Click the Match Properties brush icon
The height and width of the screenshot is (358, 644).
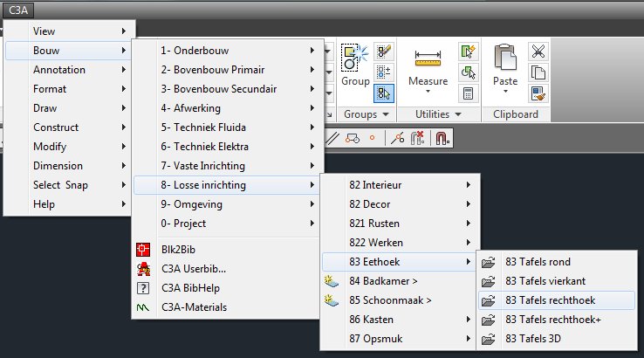click(538, 93)
